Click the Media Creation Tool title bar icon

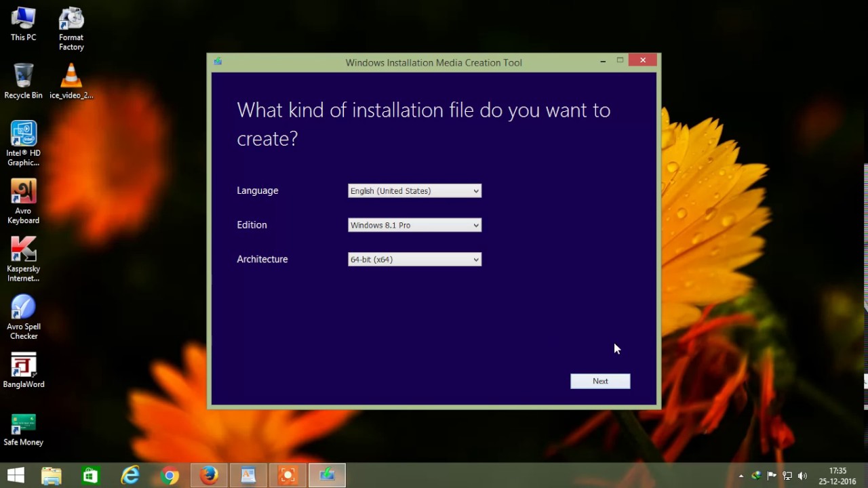[x=218, y=62]
